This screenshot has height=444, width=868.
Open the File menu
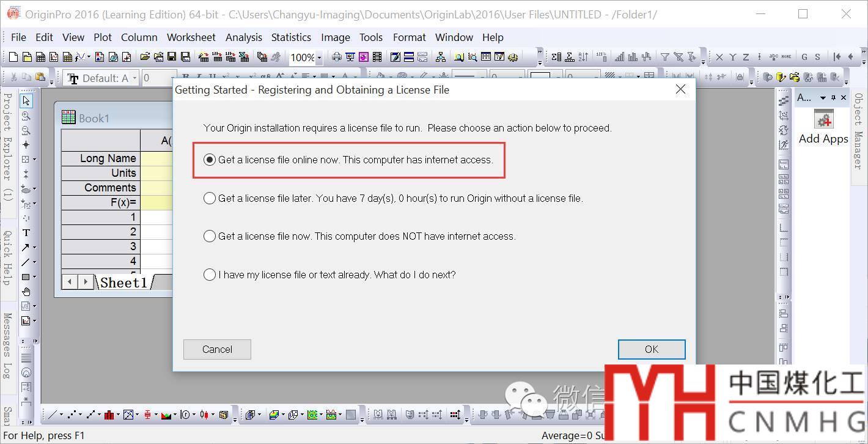[x=18, y=37]
